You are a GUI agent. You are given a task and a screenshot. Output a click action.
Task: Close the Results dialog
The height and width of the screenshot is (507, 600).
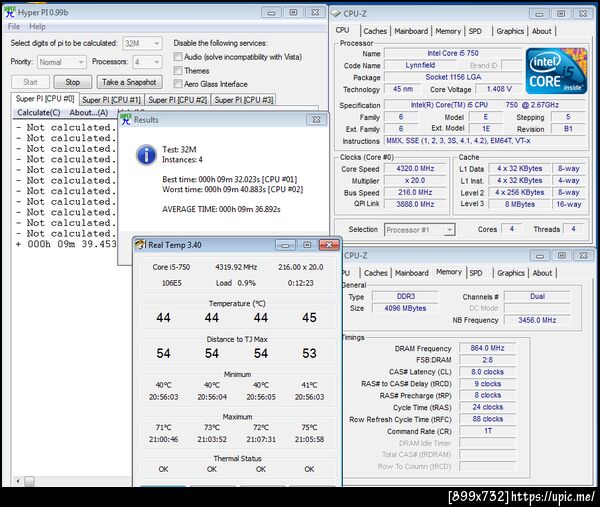click(319, 119)
